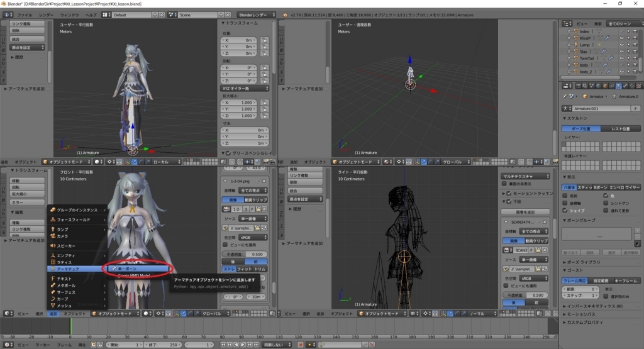The height and width of the screenshot is (349, 644).
Task: Hide the body_2 object with eye icon
Action: [621, 72]
